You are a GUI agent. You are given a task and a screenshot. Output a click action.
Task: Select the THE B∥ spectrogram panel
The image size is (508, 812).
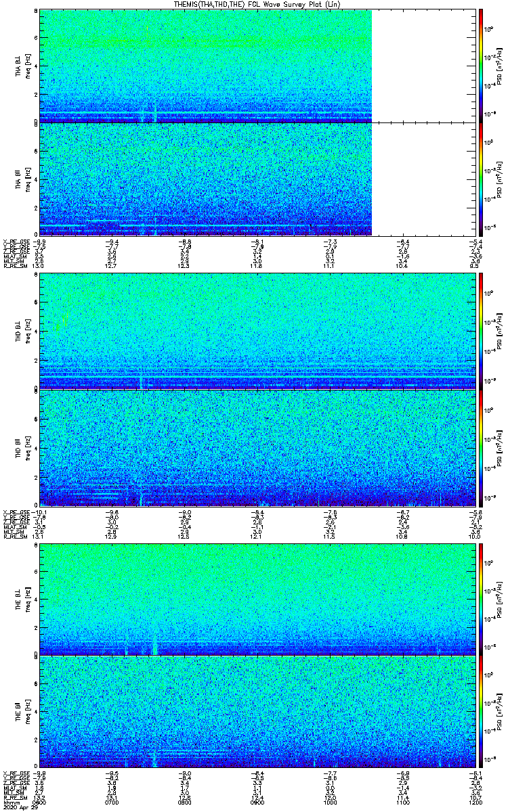[256, 712]
